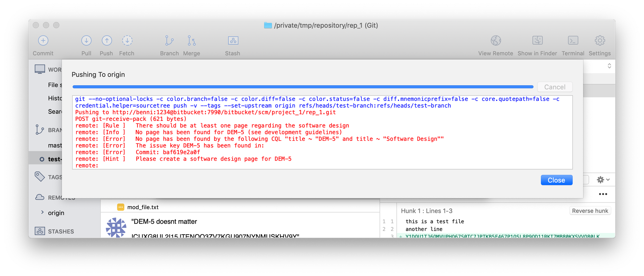This screenshot has width=644, height=276.
Task: Open the Search view in sidebar
Action: coord(55,112)
